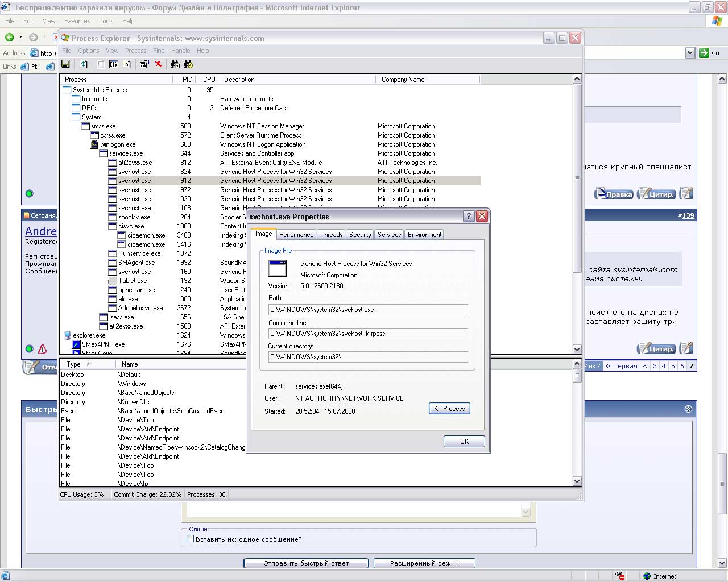This screenshot has height=582, width=728.
Task: Open Process Explorer Handle menu
Action: pyautogui.click(x=180, y=51)
